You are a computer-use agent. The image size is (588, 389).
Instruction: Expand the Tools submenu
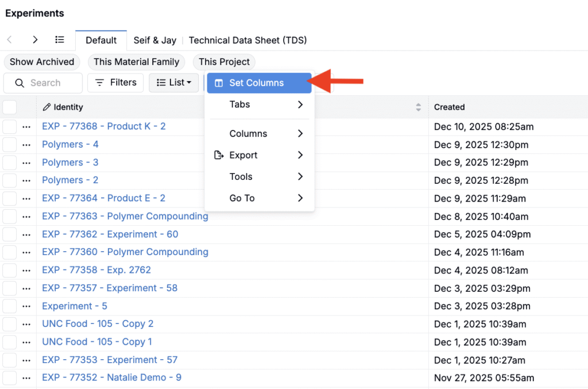click(260, 177)
